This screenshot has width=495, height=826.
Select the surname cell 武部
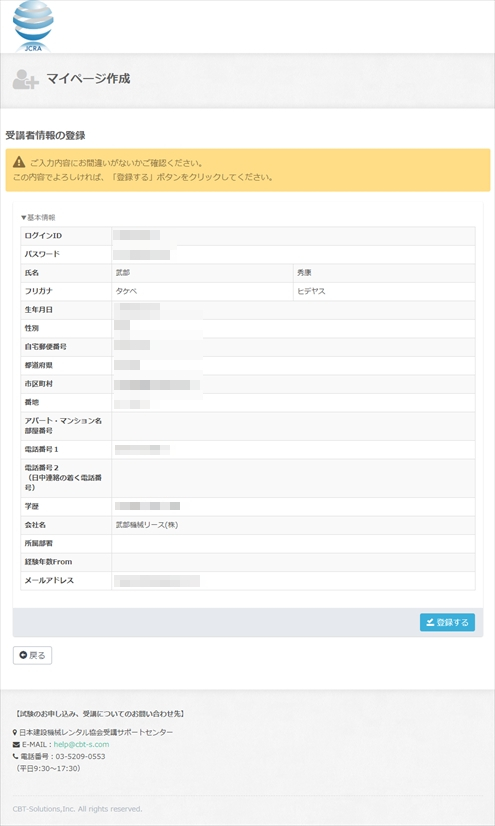click(202, 273)
